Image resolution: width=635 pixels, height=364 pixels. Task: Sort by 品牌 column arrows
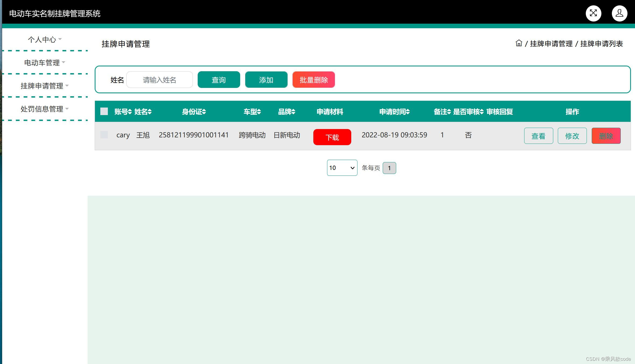click(x=293, y=112)
